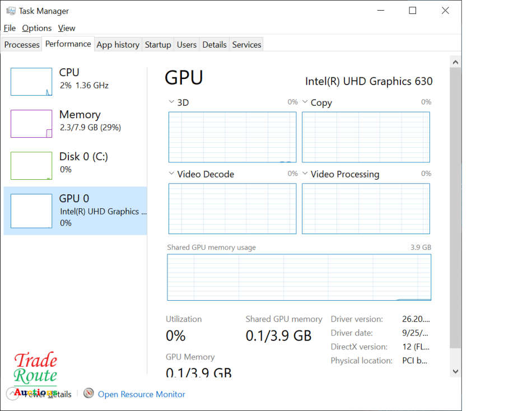Image resolution: width=532 pixels, height=411 pixels.
Task: Open the View menu
Action: (66, 27)
